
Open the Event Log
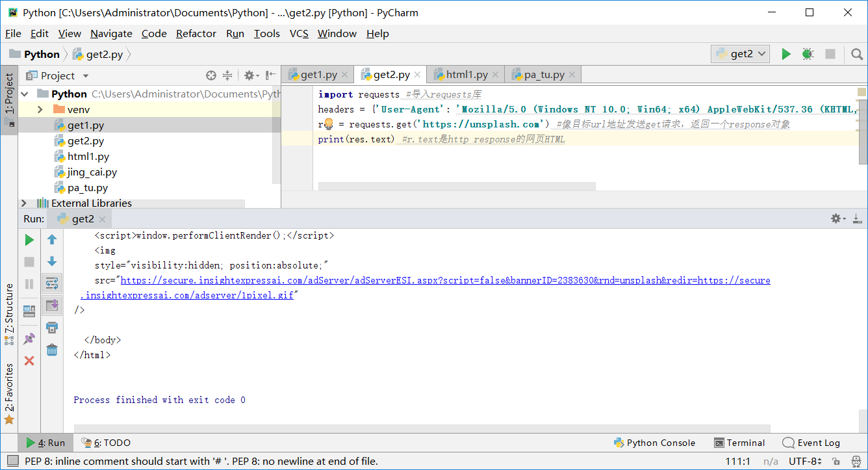point(811,443)
